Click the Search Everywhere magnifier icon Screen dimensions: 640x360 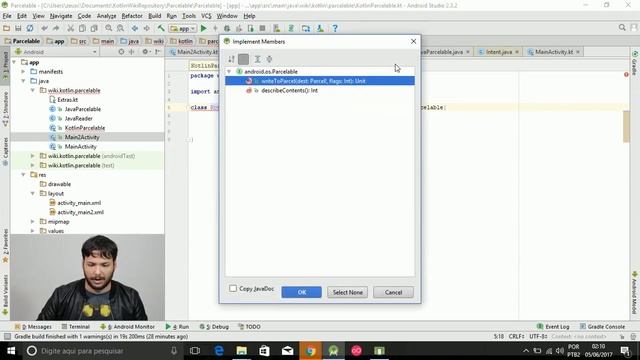tap(622, 27)
